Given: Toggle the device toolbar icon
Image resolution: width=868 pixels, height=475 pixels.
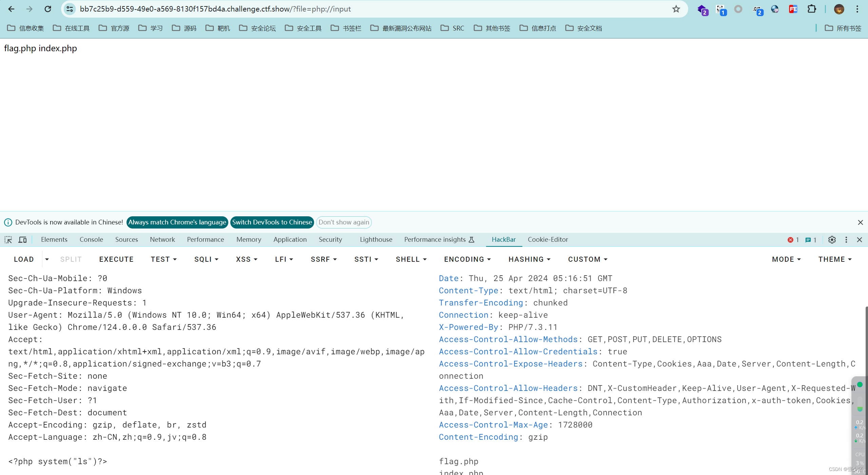Looking at the screenshot, I should tap(22, 240).
